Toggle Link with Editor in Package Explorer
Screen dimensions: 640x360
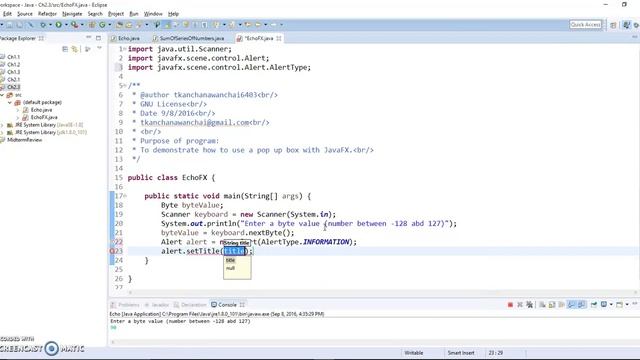[x=74, y=49]
